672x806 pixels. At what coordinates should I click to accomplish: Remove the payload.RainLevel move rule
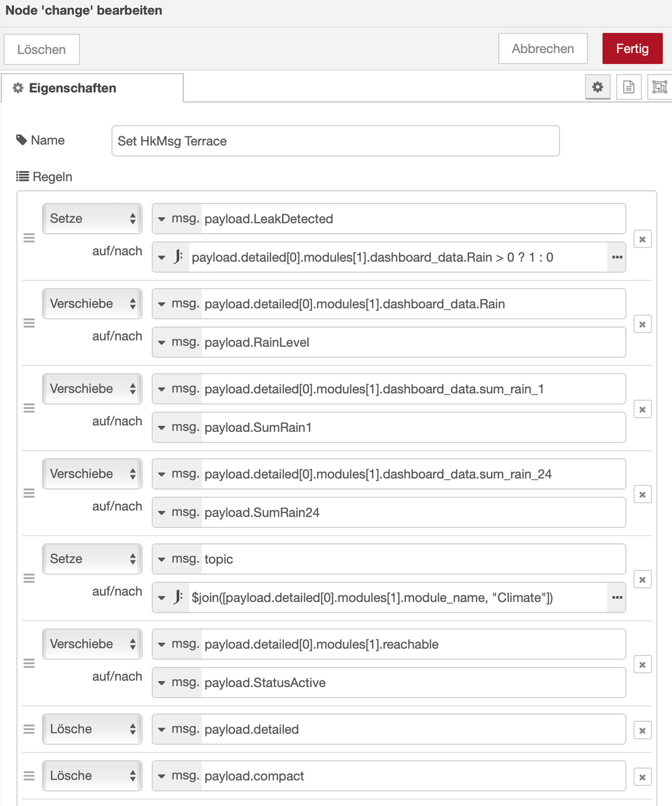(x=642, y=324)
